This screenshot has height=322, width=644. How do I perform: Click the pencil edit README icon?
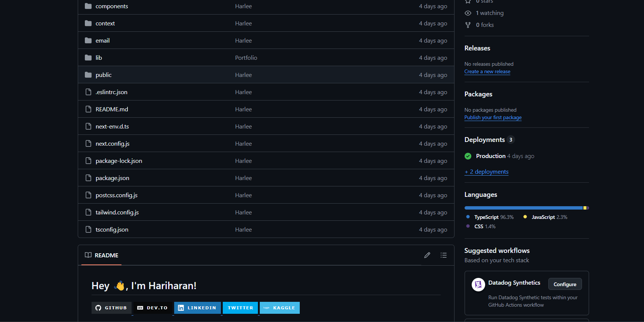(427, 255)
